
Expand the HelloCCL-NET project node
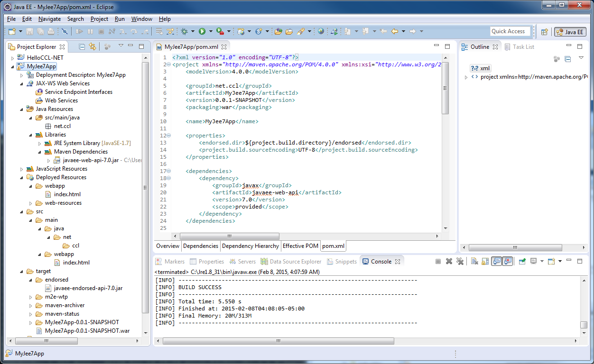click(13, 57)
